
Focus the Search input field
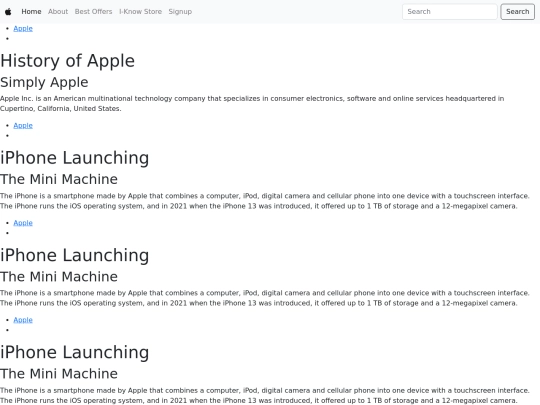(450, 12)
